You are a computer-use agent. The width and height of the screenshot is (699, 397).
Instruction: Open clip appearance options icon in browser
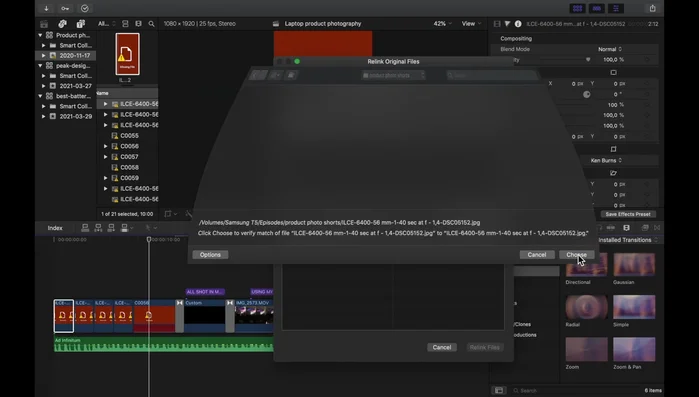(139, 24)
